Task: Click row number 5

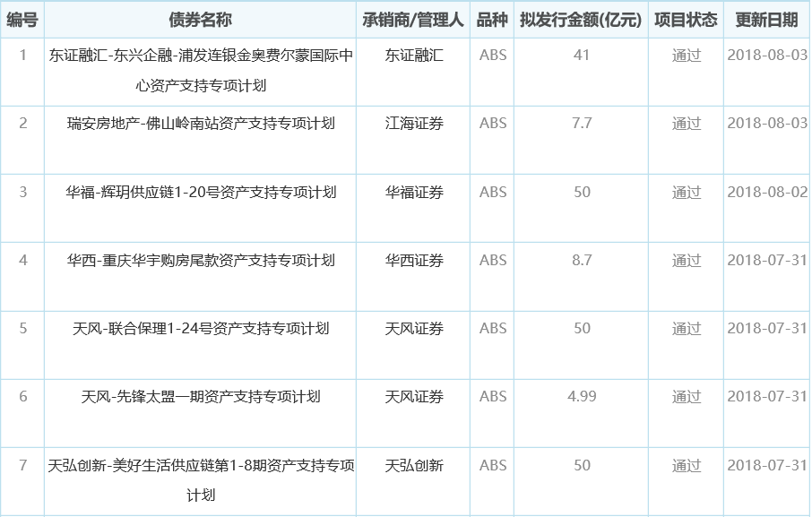Action: (x=22, y=328)
